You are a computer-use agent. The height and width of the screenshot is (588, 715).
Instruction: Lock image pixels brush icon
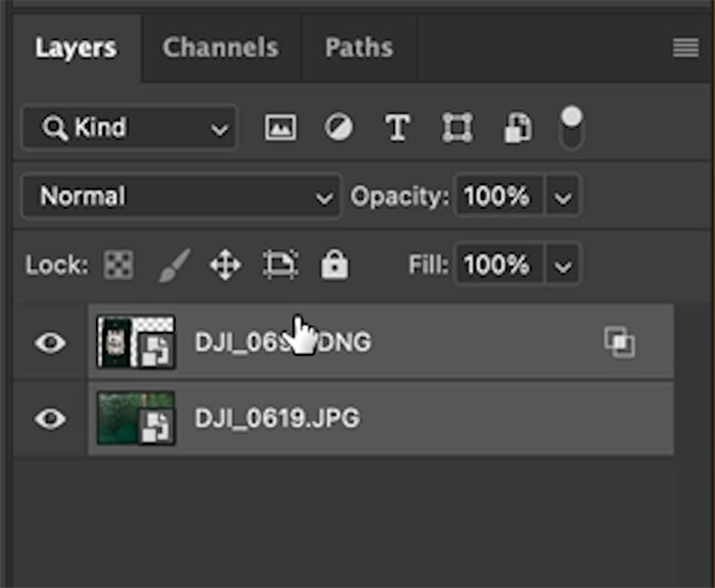(x=175, y=265)
